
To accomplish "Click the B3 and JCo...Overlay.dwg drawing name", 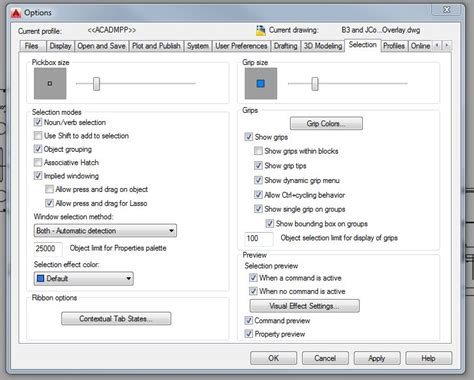I will 381,30.
